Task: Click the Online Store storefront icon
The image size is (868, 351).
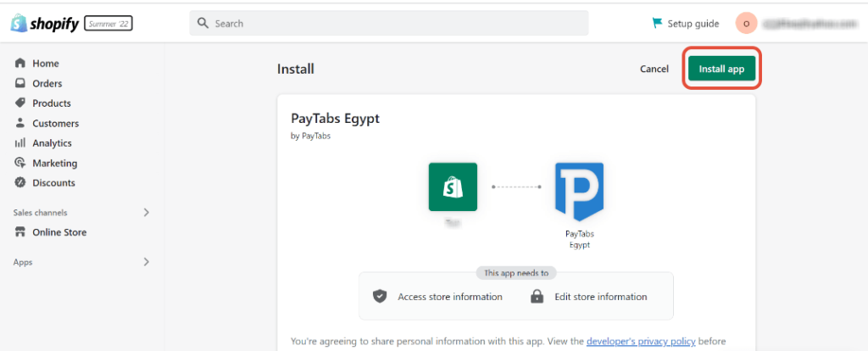Action: [20, 232]
